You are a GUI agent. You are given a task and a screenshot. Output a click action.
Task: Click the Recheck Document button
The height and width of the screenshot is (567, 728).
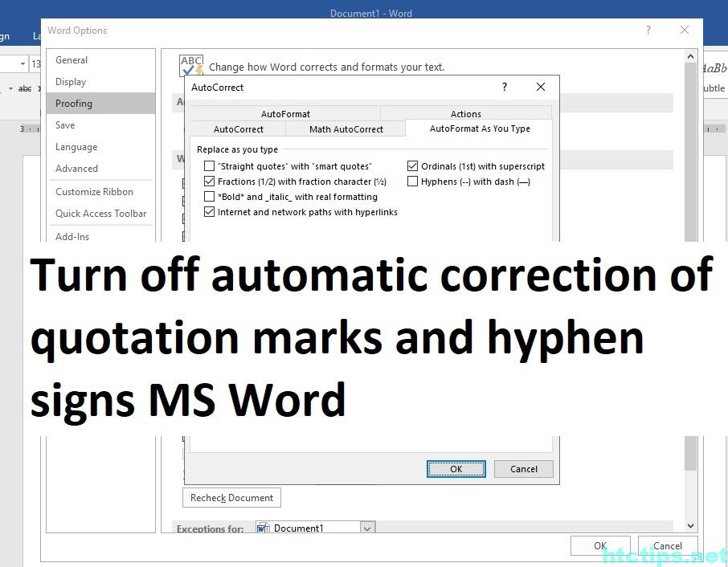coord(231,497)
